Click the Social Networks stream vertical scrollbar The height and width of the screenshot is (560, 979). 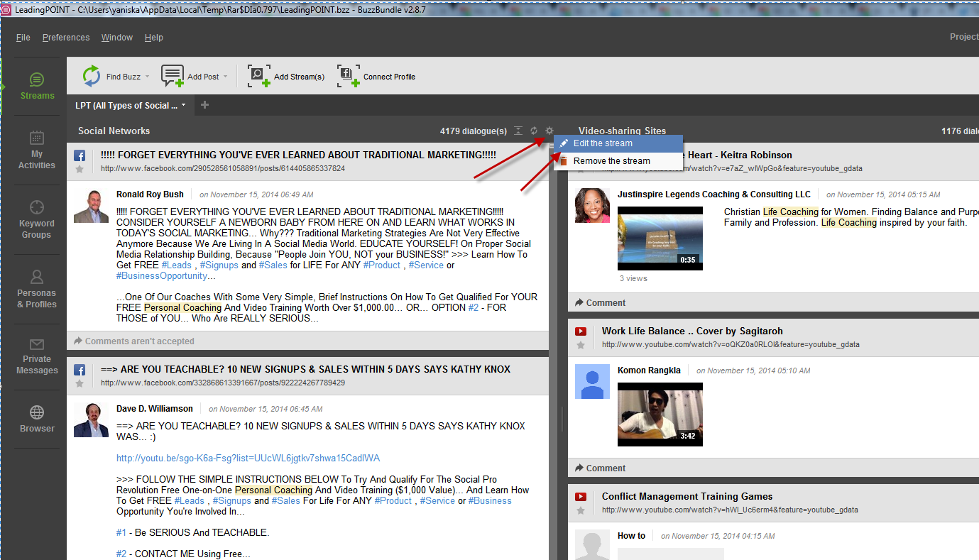552,351
